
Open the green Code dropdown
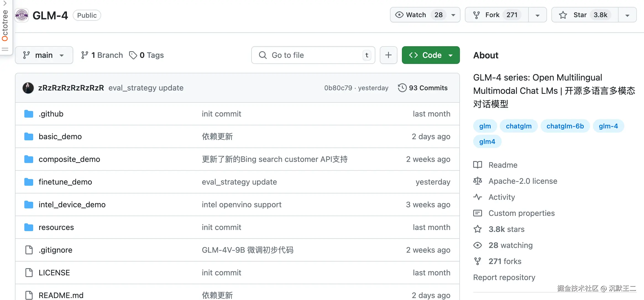(x=431, y=55)
